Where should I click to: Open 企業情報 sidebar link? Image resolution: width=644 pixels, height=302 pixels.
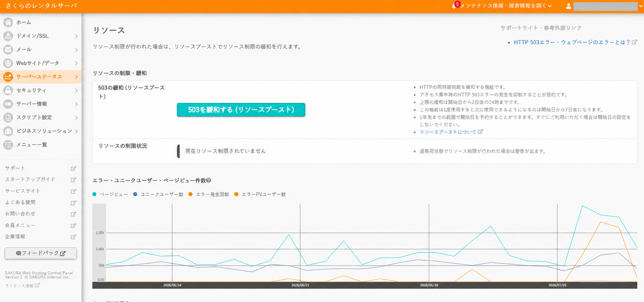coord(15,237)
